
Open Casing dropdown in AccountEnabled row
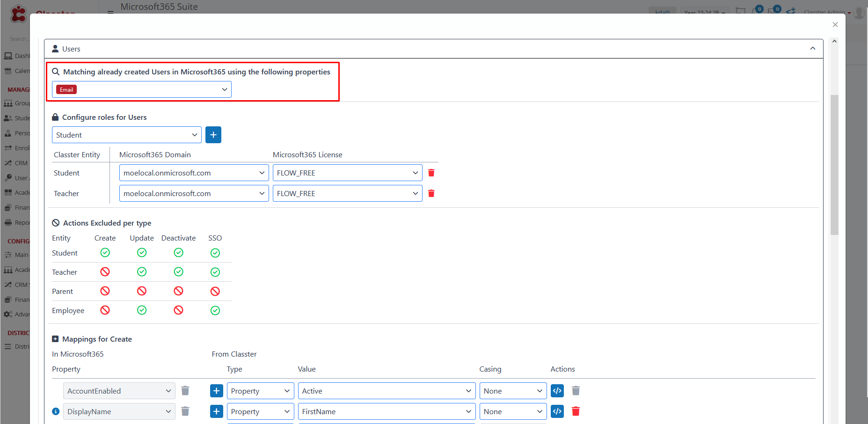tap(513, 391)
